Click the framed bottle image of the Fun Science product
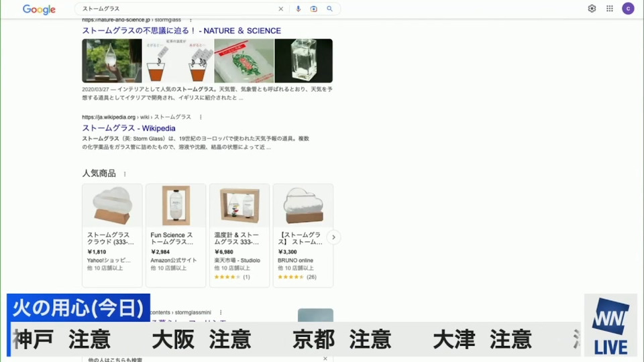Viewport: 644px width, 362px height. 176,206
